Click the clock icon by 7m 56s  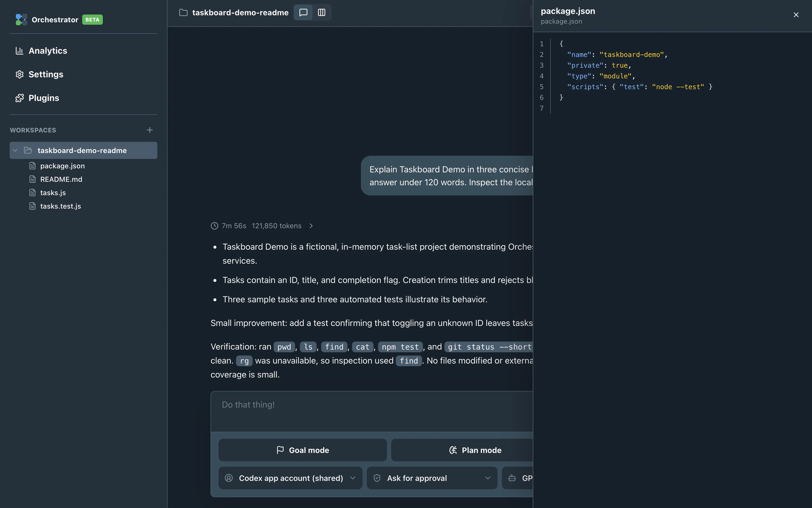click(x=214, y=226)
